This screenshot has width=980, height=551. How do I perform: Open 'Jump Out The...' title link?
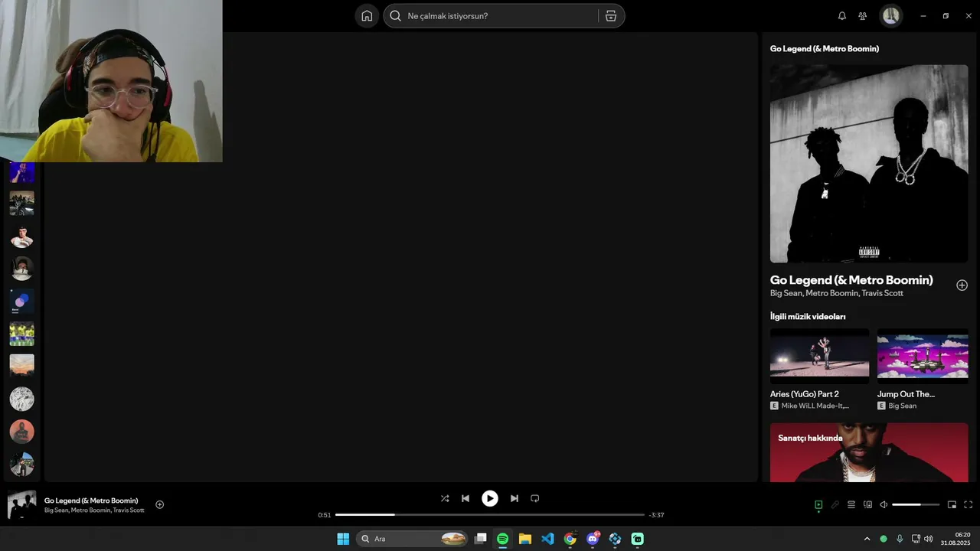click(906, 394)
